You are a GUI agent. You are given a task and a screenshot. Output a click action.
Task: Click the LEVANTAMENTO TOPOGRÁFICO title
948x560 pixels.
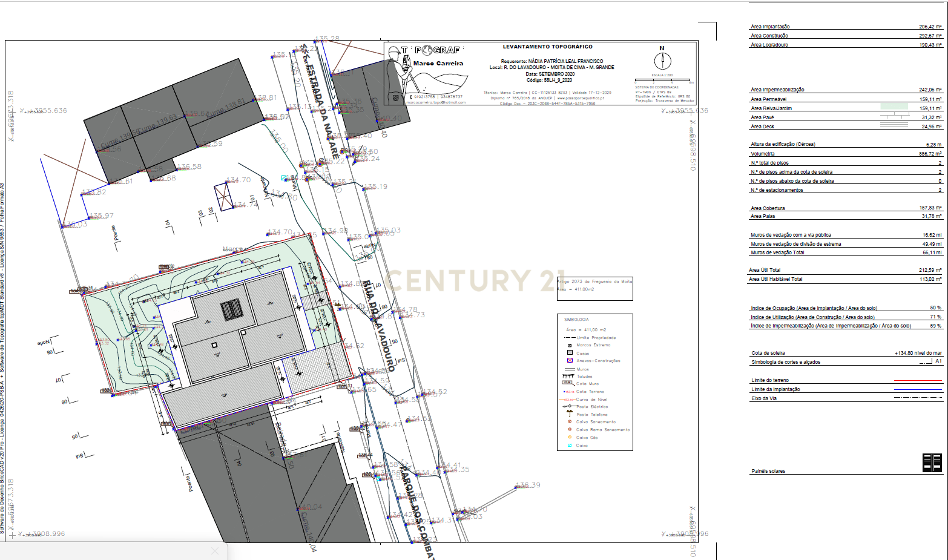547,47
